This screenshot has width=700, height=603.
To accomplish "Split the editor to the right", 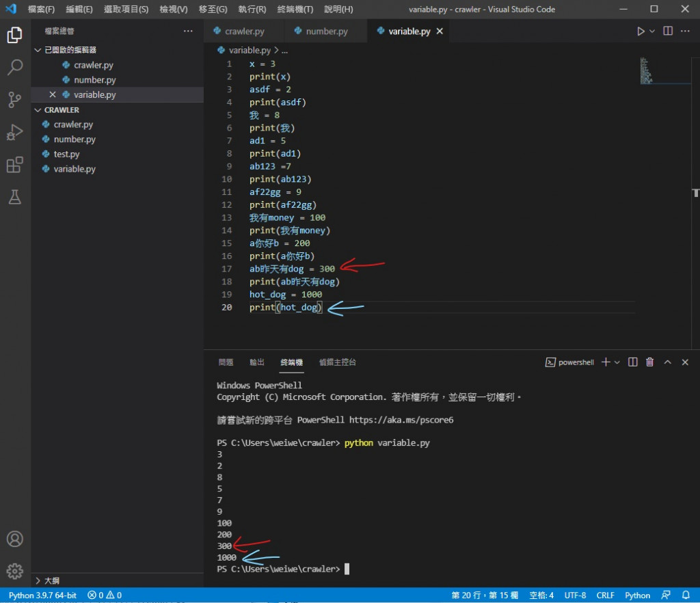I will [x=668, y=31].
